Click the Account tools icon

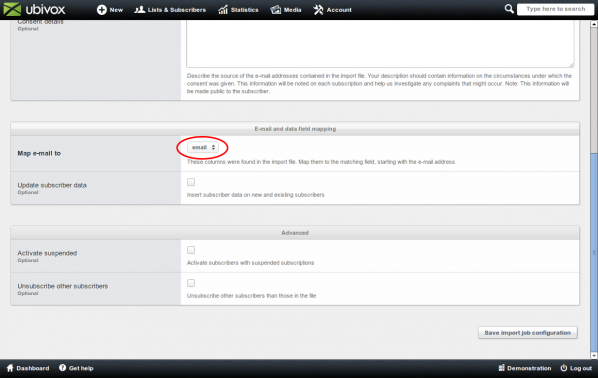[x=318, y=10]
